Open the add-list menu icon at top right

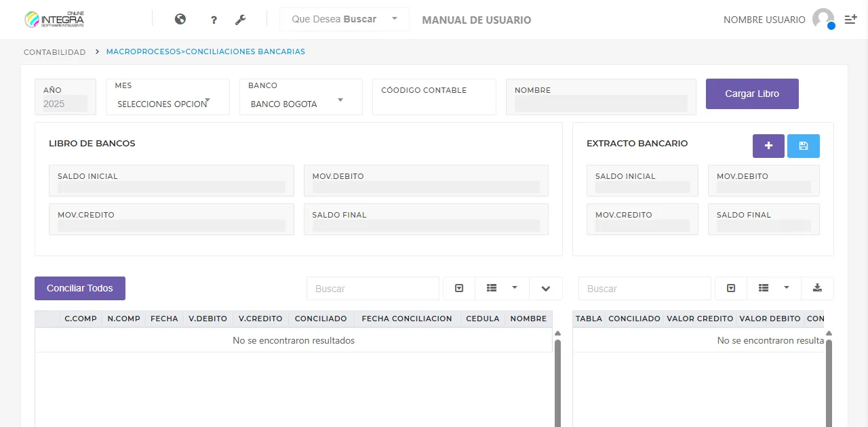(850, 20)
